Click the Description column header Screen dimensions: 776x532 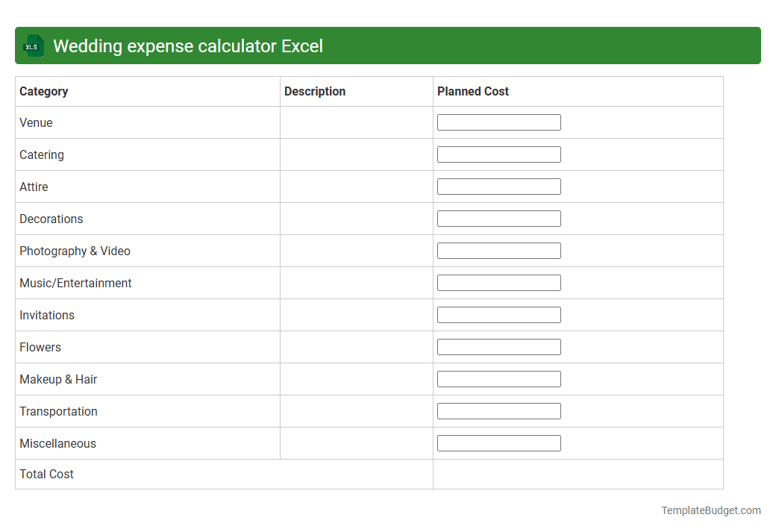[x=314, y=91]
